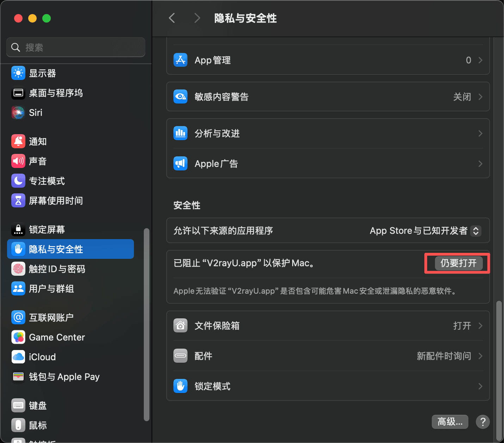Expand the App 管理 row chevron
This screenshot has width=504, height=443.
click(x=480, y=60)
